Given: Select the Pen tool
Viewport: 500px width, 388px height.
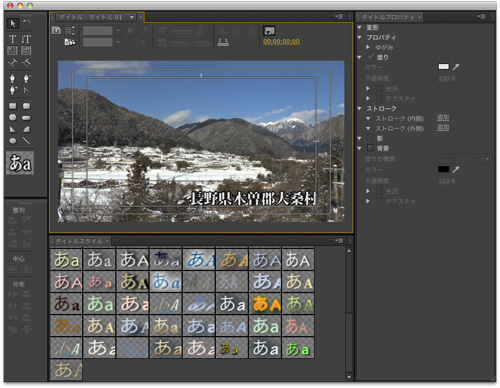Looking at the screenshot, I should (x=13, y=78).
